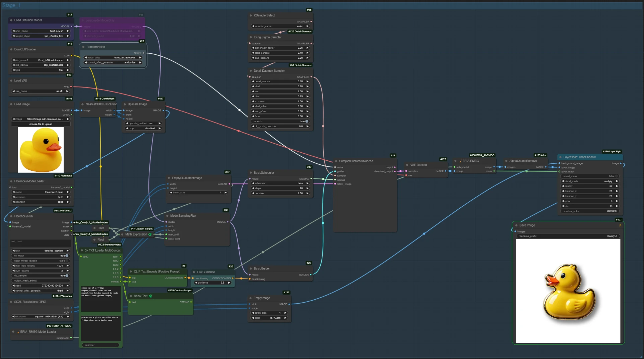This screenshot has height=359, width=644.
Task: Click the pysssss icon beside Math Expression
Action: tap(150, 235)
